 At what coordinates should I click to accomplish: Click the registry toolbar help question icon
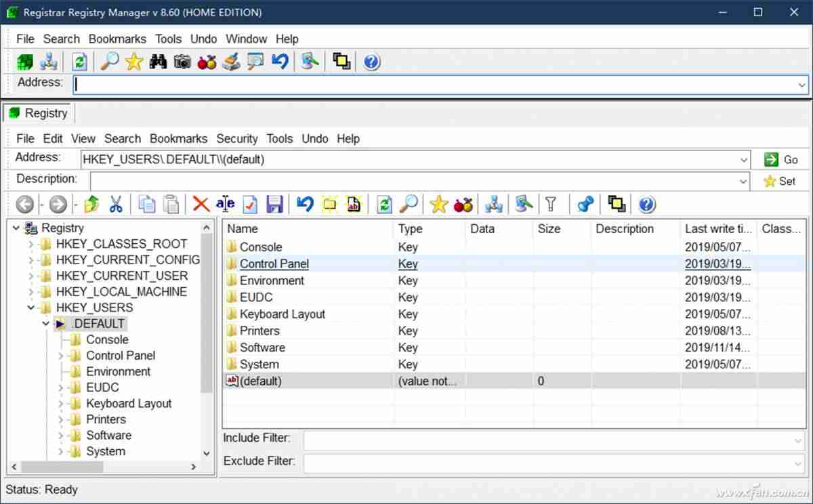647,204
